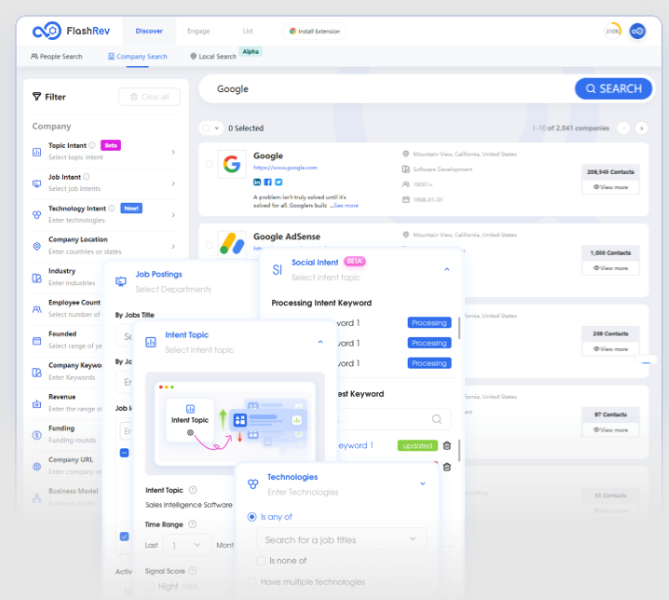Viewport: 669px width, 600px height.
Task: Click the Clear all button
Action: click(149, 97)
